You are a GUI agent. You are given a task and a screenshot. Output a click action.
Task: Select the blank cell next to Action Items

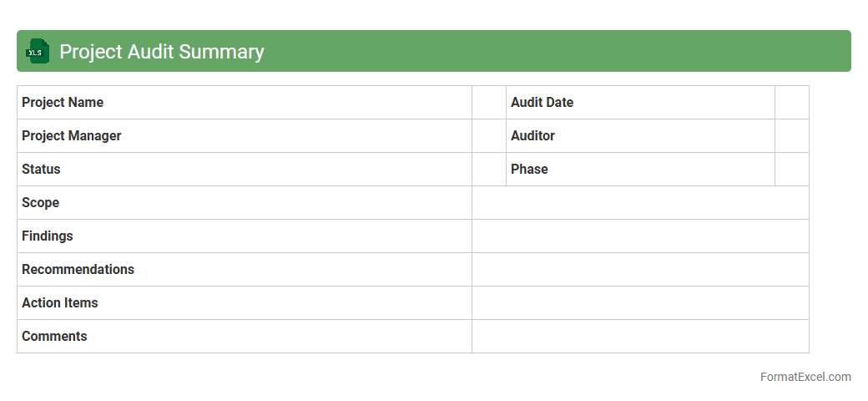640,303
